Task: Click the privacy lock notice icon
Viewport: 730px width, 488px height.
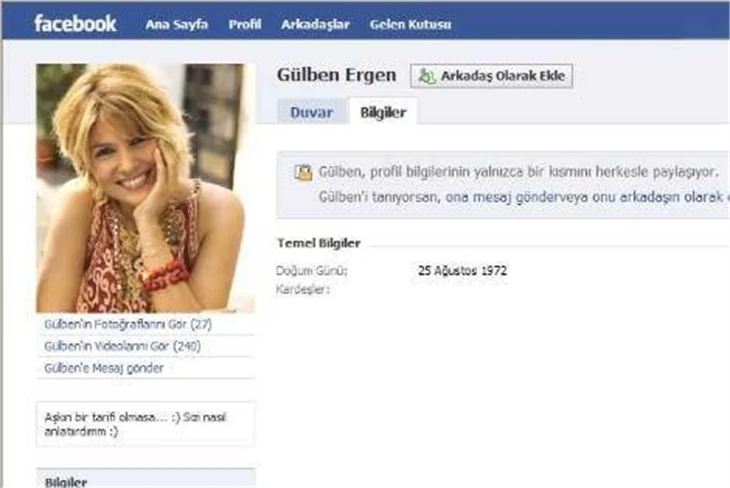Action: pos(303,173)
